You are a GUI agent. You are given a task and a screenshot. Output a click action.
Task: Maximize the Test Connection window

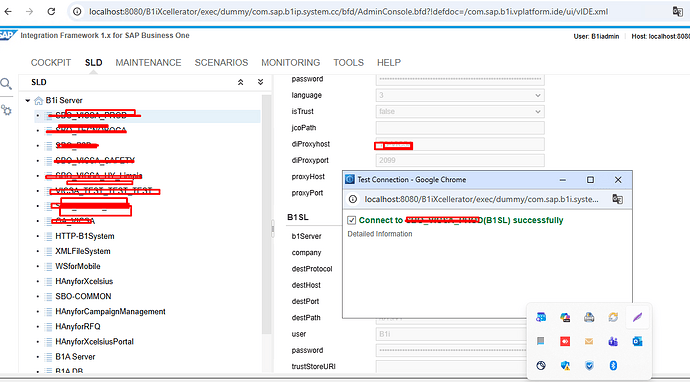591,180
